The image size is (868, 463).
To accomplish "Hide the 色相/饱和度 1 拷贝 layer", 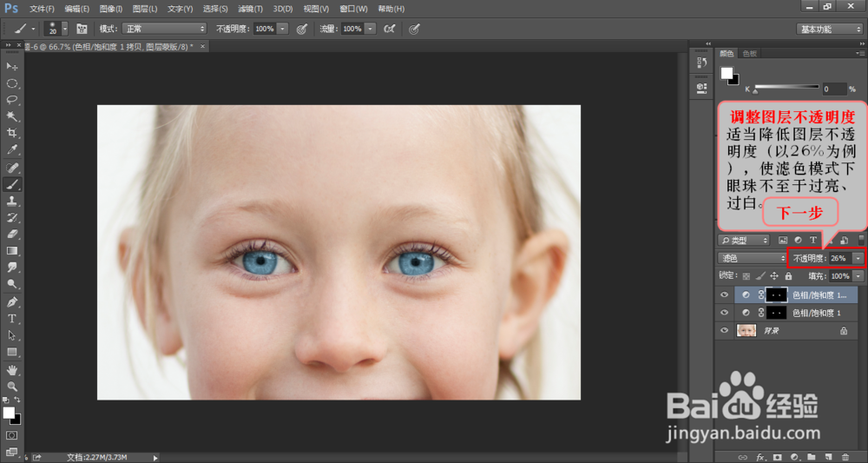I will (x=724, y=294).
